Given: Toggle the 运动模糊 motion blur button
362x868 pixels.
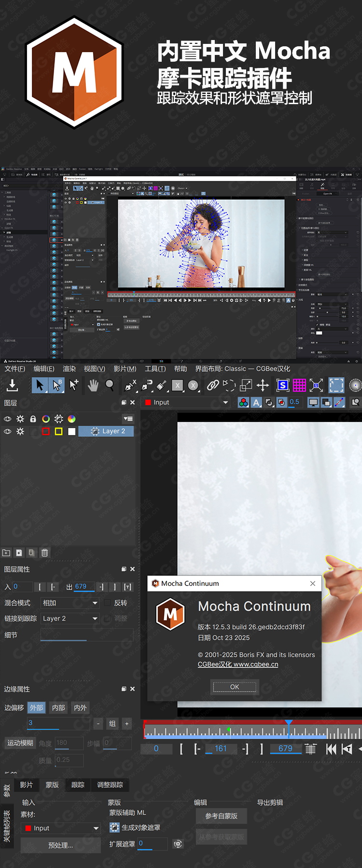Looking at the screenshot, I should pyautogui.click(x=20, y=743).
